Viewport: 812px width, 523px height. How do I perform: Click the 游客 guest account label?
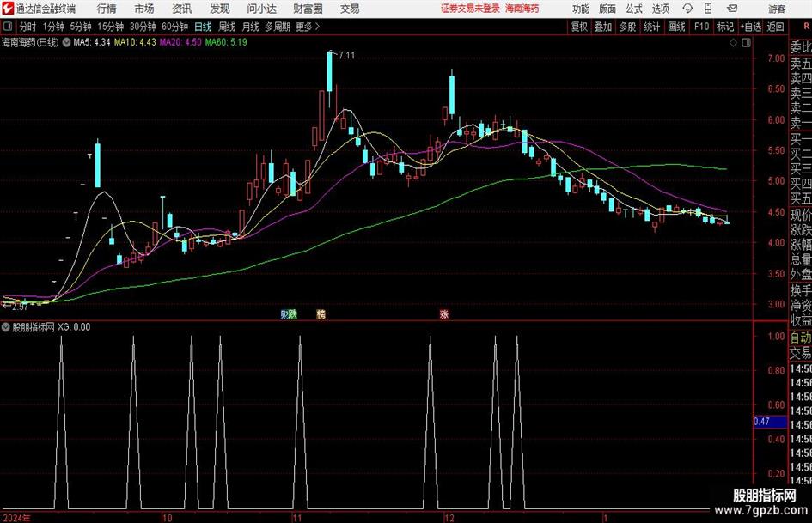coord(777,9)
